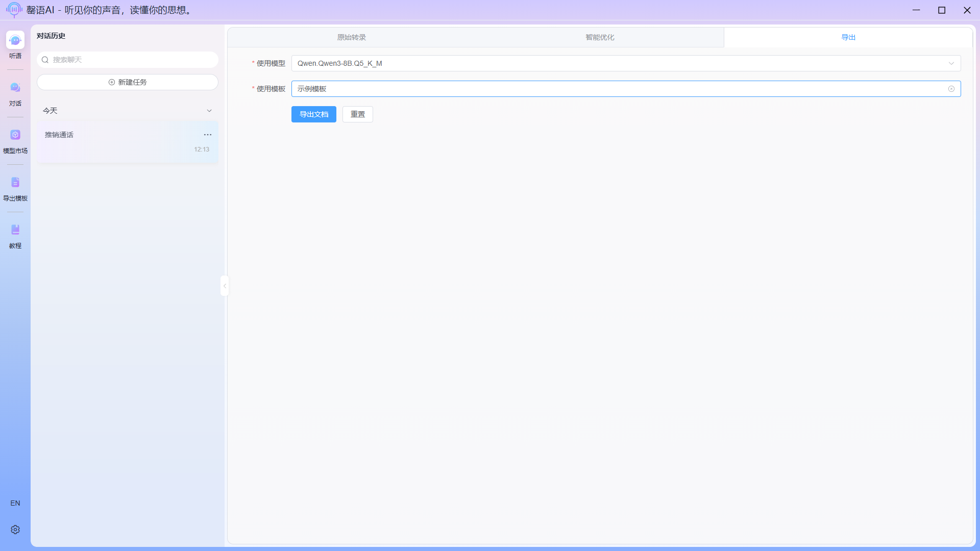The width and height of the screenshot is (980, 551).
Task: Open the 模型市场 model market icon
Action: 15,135
